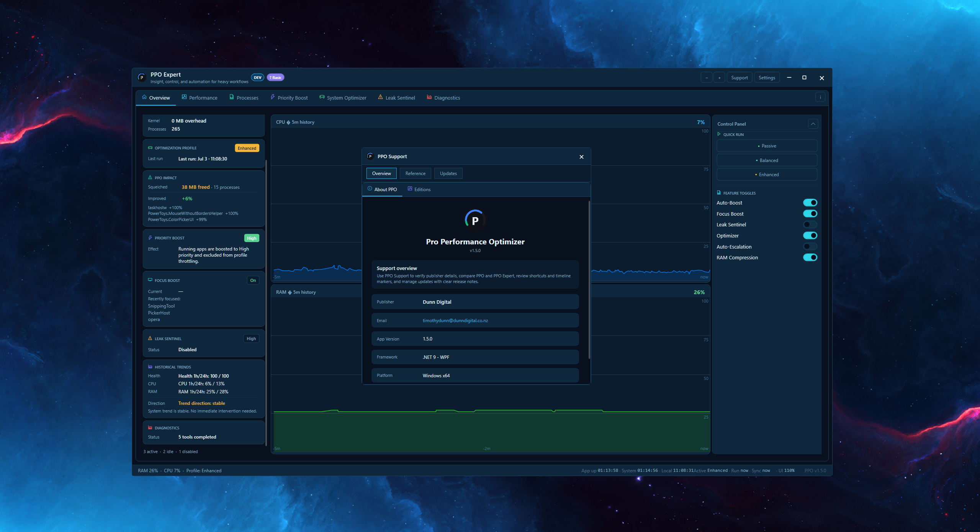This screenshot has width=980, height=532.
Task: Click the Optimization Profile card icon
Action: 150,148
